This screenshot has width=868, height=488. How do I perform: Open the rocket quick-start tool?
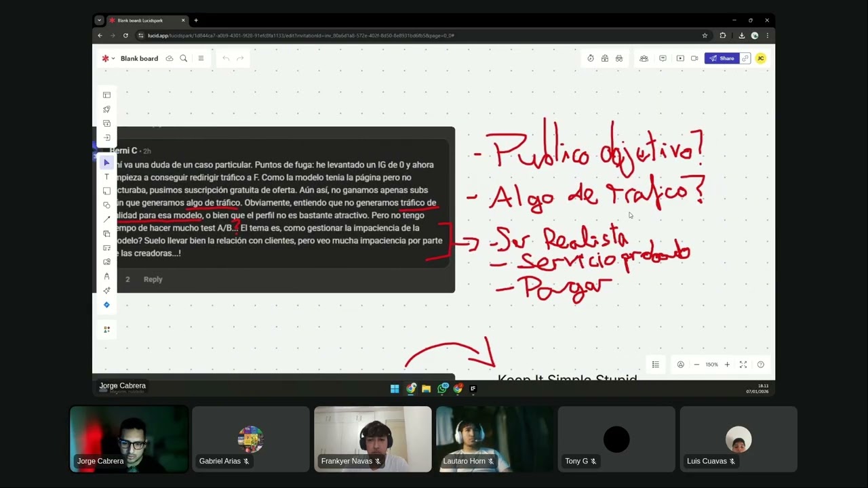pos(106,109)
